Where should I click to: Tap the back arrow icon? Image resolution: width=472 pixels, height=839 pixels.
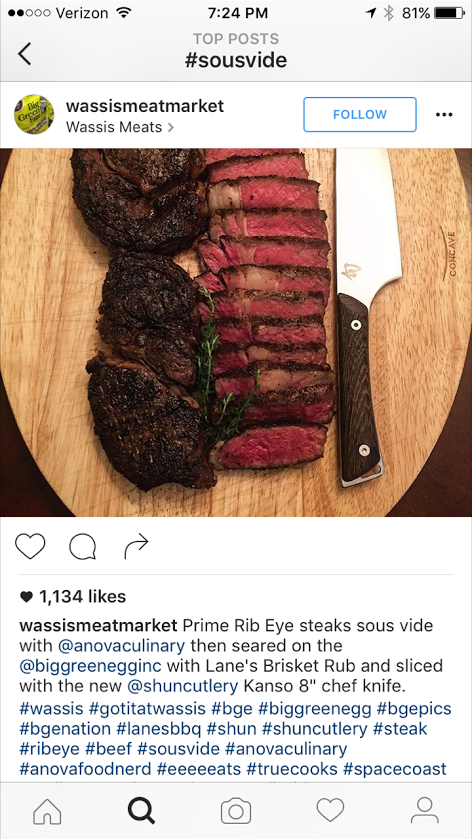[x=24, y=54]
